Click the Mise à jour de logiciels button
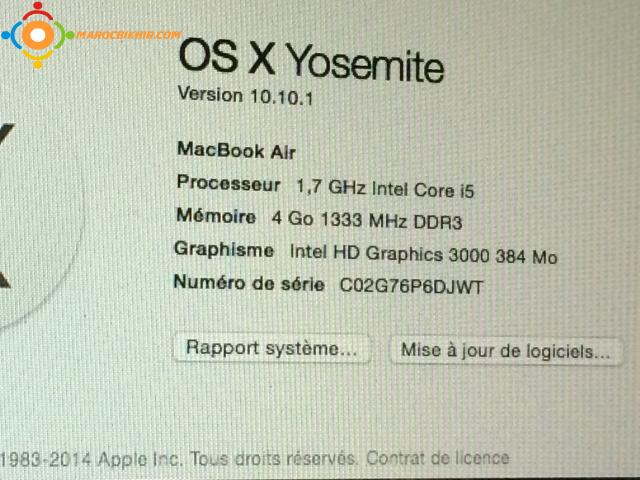 point(506,351)
